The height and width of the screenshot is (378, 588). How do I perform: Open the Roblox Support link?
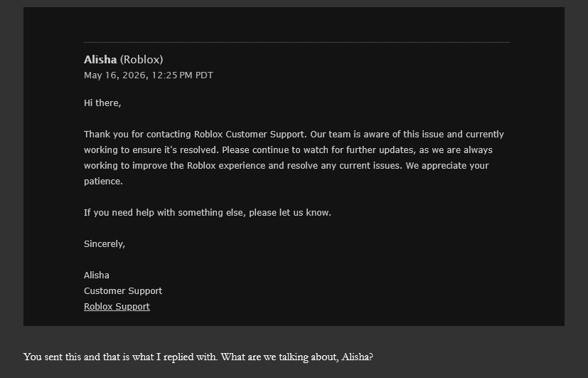point(117,307)
